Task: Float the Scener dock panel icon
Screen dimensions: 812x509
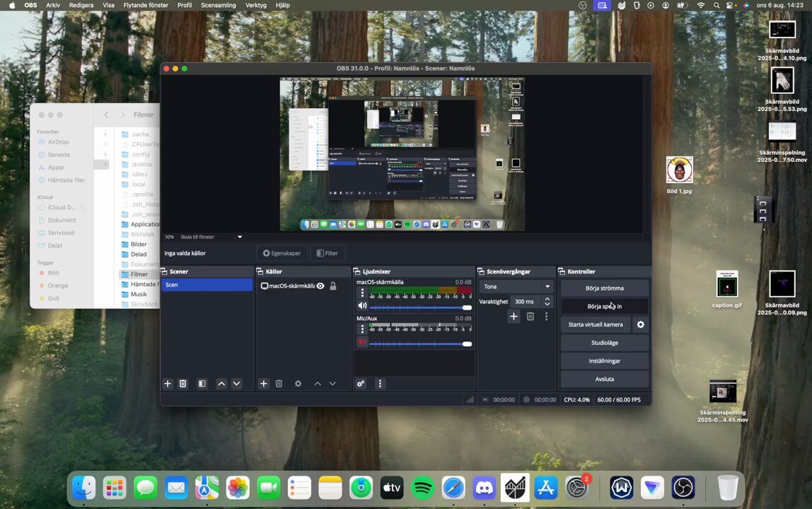Action: click(x=164, y=271)
